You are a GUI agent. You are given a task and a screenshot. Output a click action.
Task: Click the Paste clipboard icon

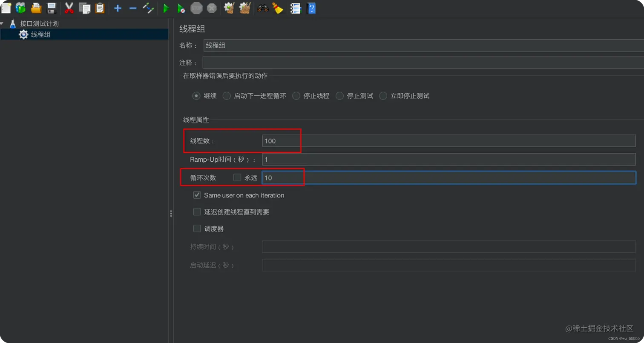(100, 8)
